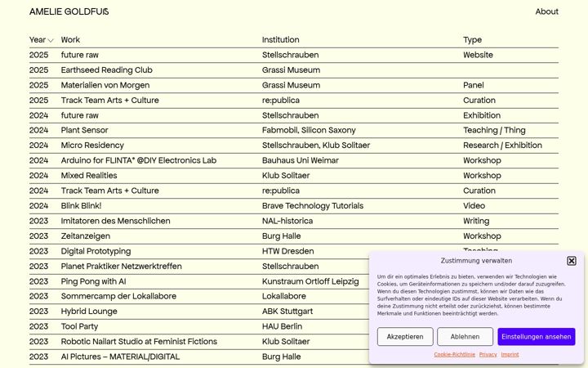
Task: Click Kunstraum Ortloff Leipzig cell
Action: [x=310, y=281]
